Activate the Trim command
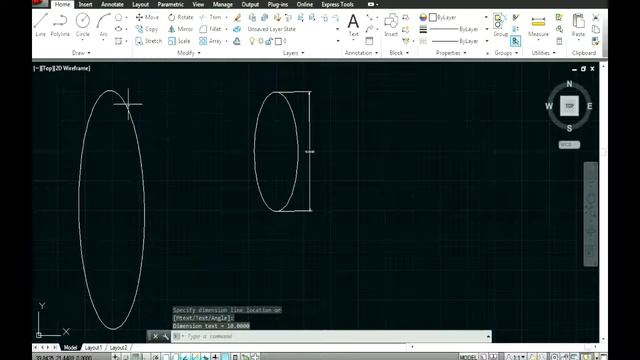 click(211, 17)
